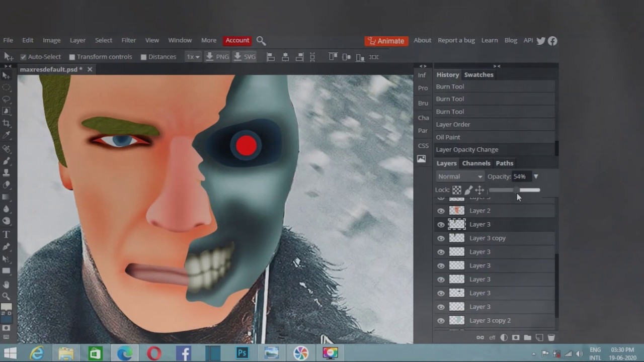
Task: Hide Layer 3 copy using its eye icon
Action: click(x=441, y=238)
